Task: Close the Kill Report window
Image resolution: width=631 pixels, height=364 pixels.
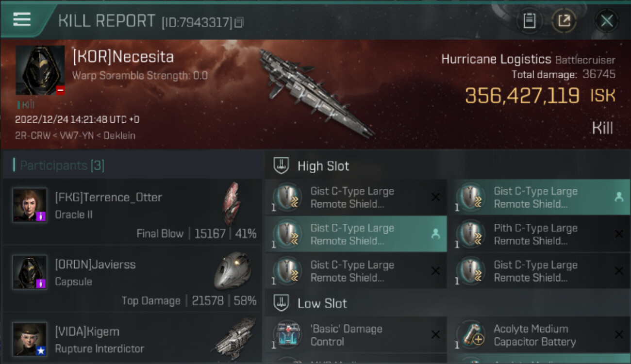Action: (607, 21)
